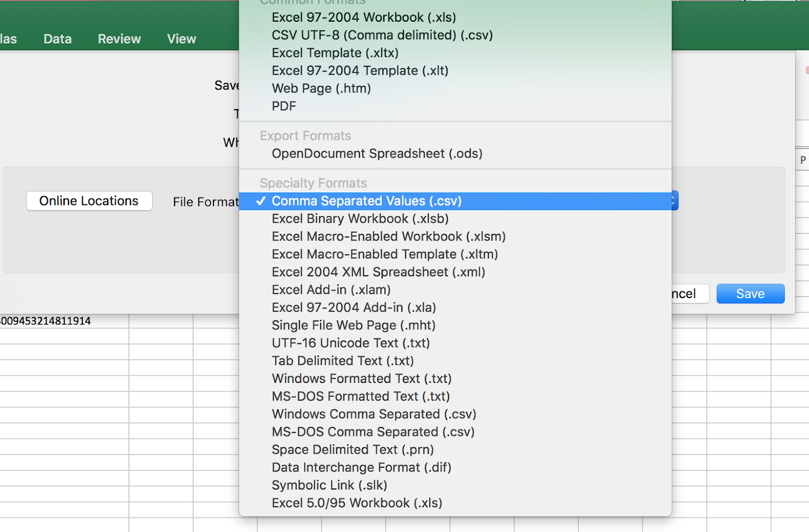
Task: Choose Excel 5.0/95 Workbook (.xls)
Action: [455, 503]
